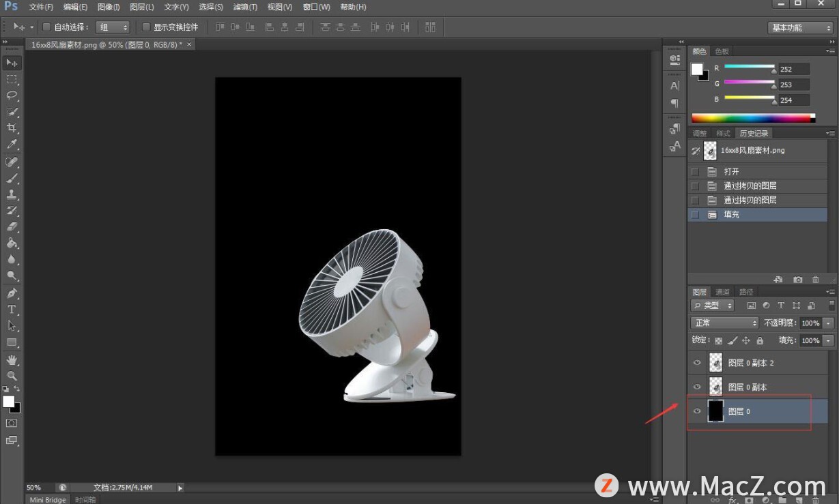Open the Mini Bridge panel tab
Image resolution: width=839 pixels, height=504 pixels.
(48, 500)
